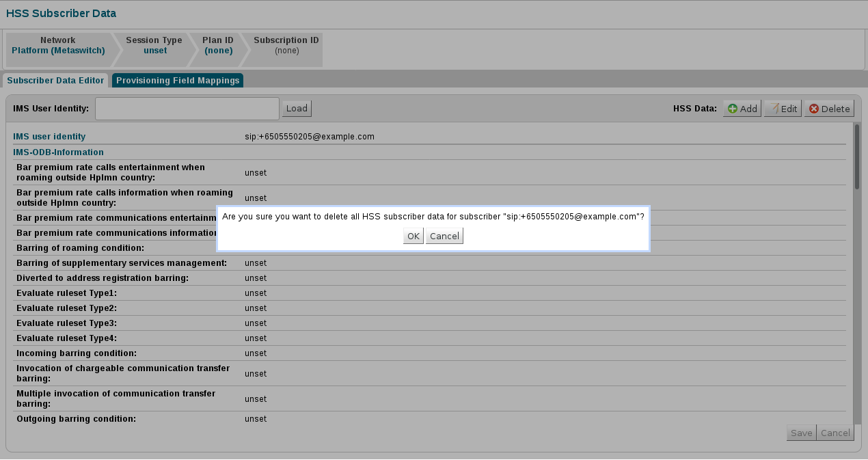The height and width of the screenshot is (460, 868).
Task: Click the Save button at bottom right
Action: coord(801,433)
